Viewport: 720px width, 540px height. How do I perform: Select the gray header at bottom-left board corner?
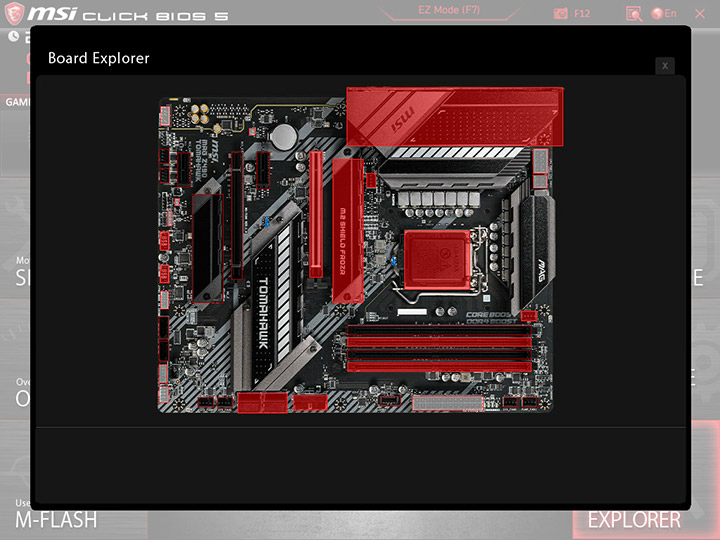click(x=163, y=394)
